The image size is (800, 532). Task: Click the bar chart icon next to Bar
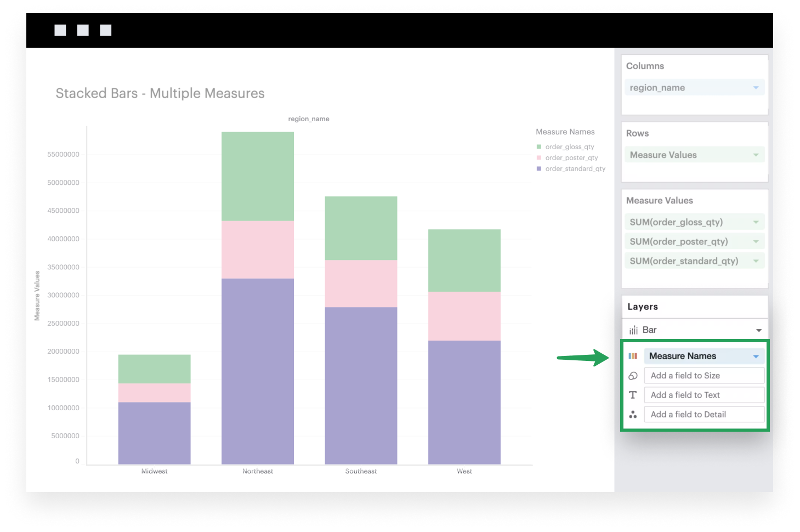pos(633,330)
